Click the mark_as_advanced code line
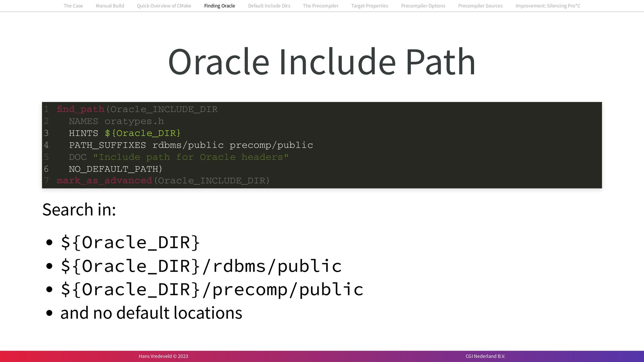 [x=163, y=180]
